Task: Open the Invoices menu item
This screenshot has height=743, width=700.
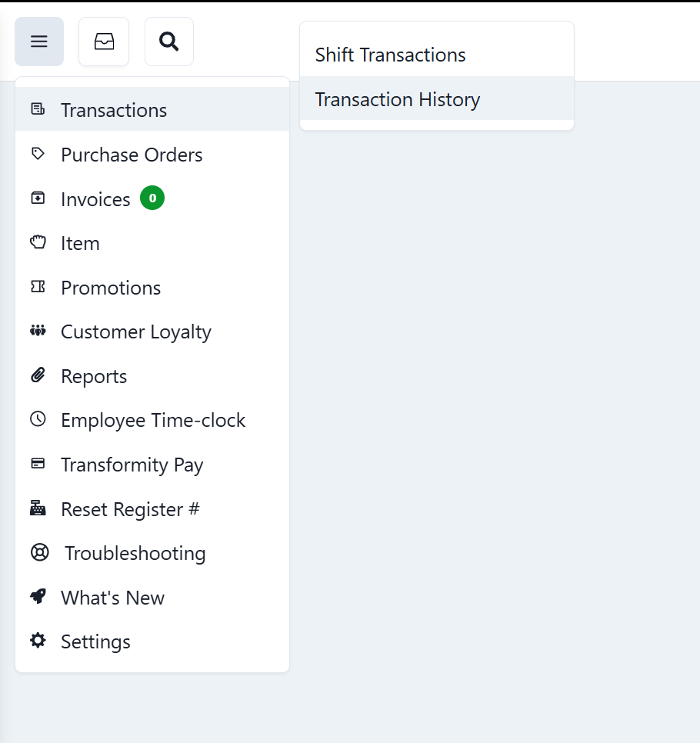Action: 95,199
